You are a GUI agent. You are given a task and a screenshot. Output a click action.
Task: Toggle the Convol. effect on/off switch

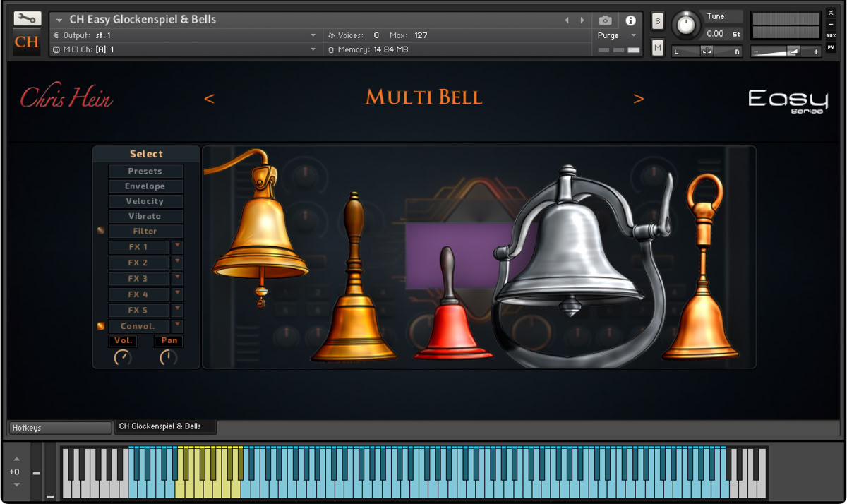pos(101,326)
